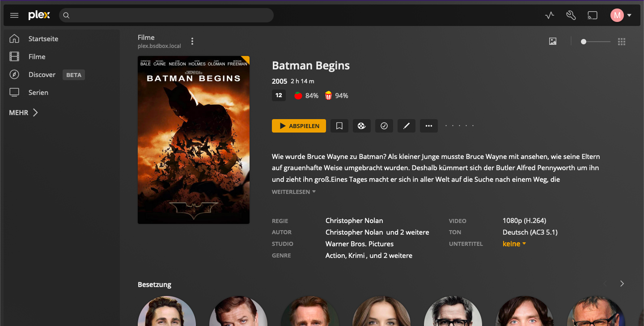Click the Filme breadcrumb link
Image resolution: width=644 pixels, height=326 pixels.
pyautogui.click(x=146, y=38)
